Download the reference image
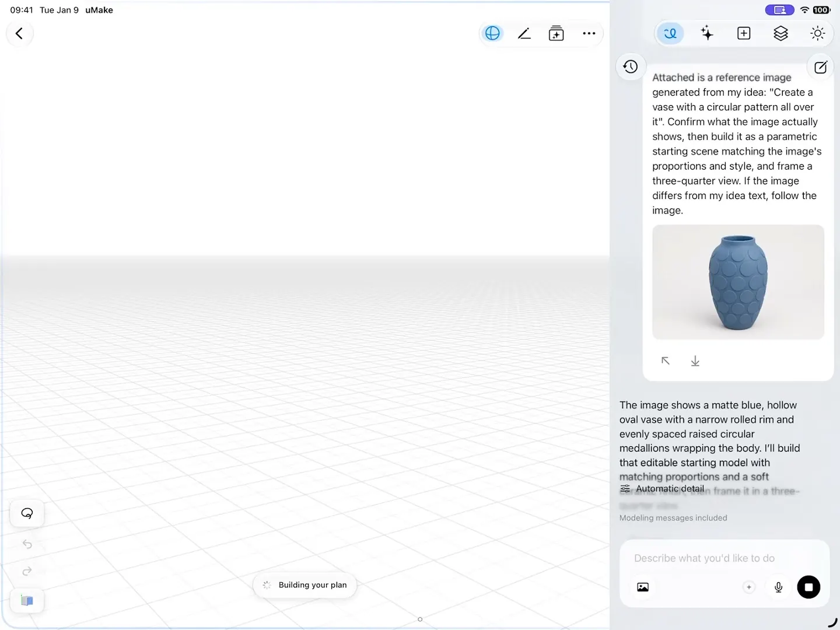Image resolution: width=840 pixels, height=630 pixels. coord(695,361)
